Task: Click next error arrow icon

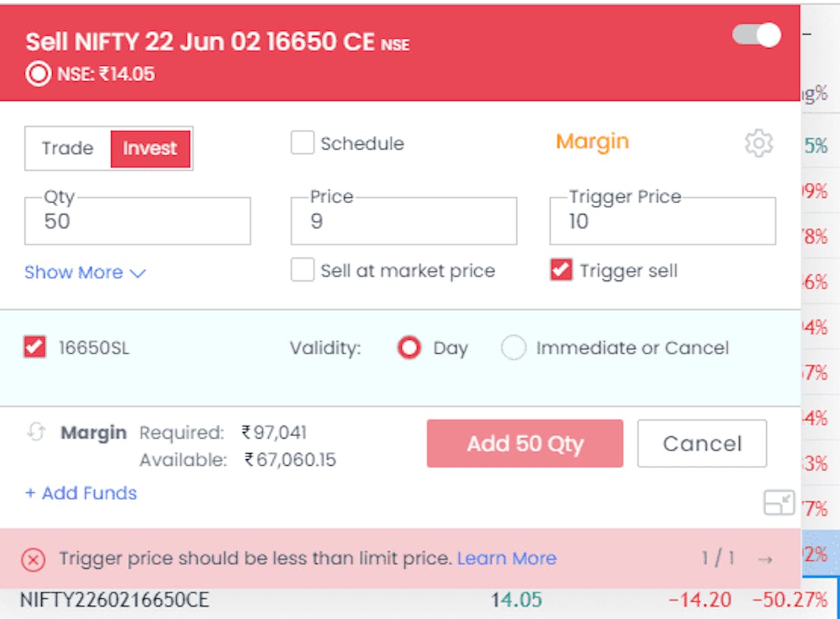Action: point(765,559)
